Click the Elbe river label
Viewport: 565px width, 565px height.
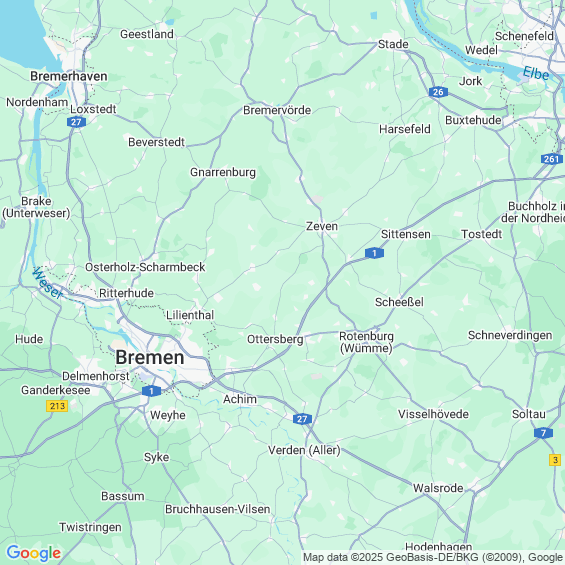[x=536, y=74]
